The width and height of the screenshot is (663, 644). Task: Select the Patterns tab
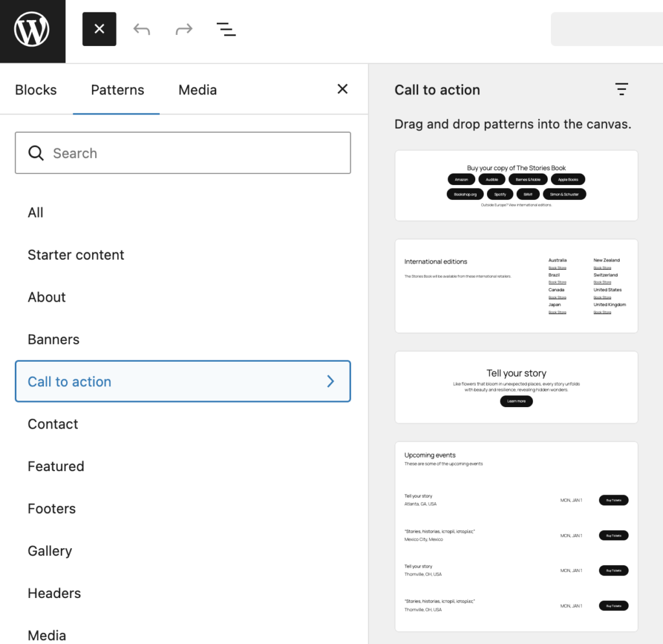pyautogui.click(x=117, y=90)
